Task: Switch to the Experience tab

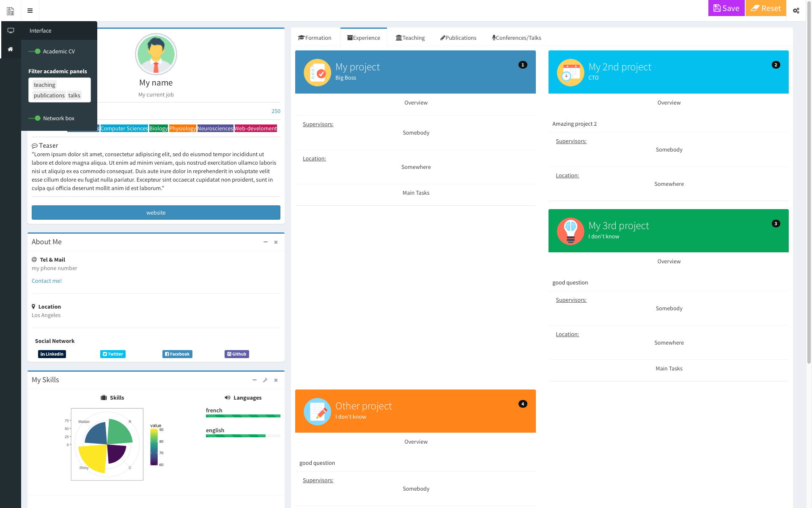Action: [x=364, y=38]
